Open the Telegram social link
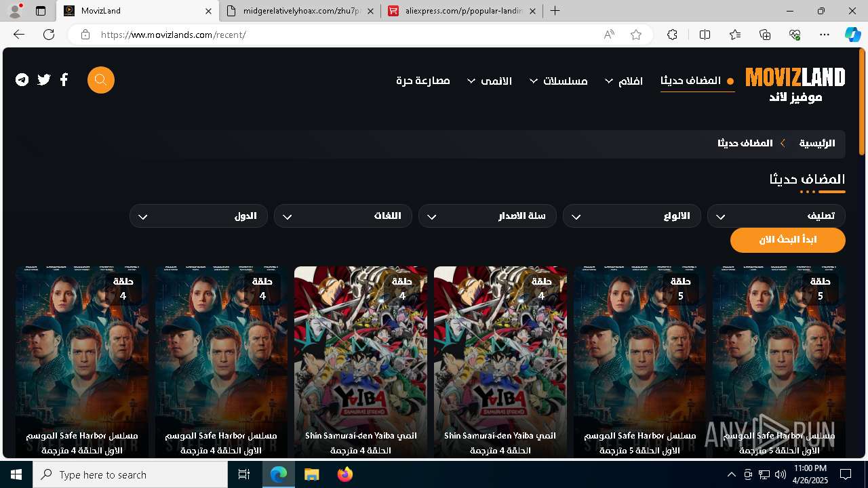Viewport: 868px width, 488px height. click(x=22, y=80)
